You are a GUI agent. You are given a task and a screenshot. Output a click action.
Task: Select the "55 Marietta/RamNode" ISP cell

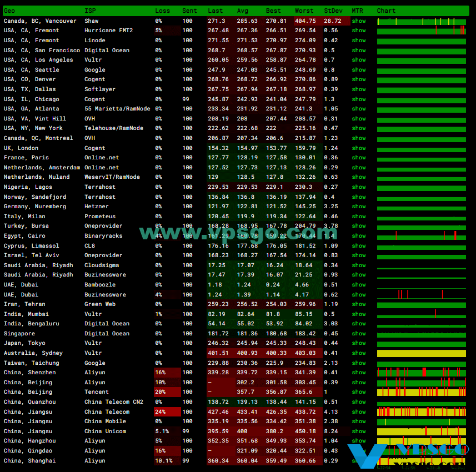117,109
